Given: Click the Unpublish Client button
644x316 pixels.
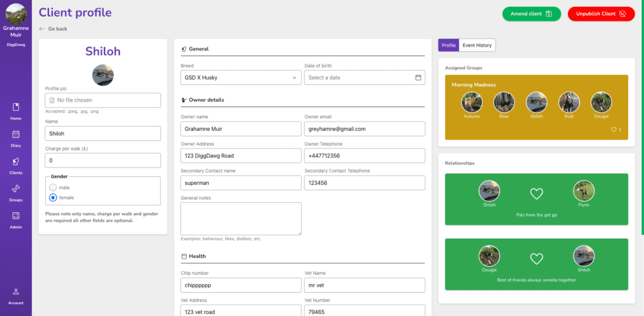Looking at the screenshot, I should [x=601, y=14].
